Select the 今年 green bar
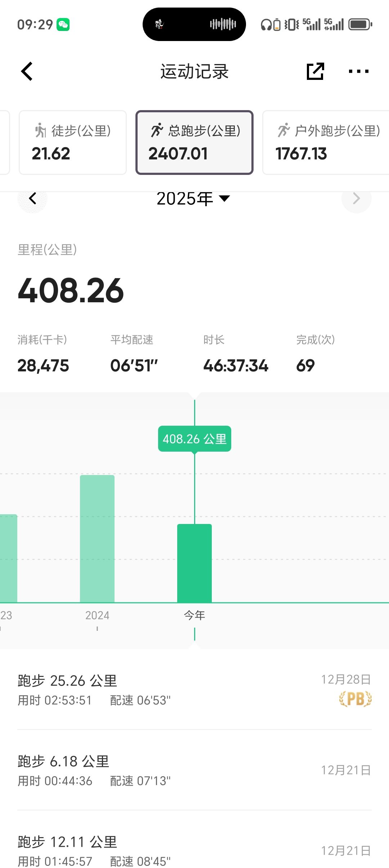 tap(194, 563)
